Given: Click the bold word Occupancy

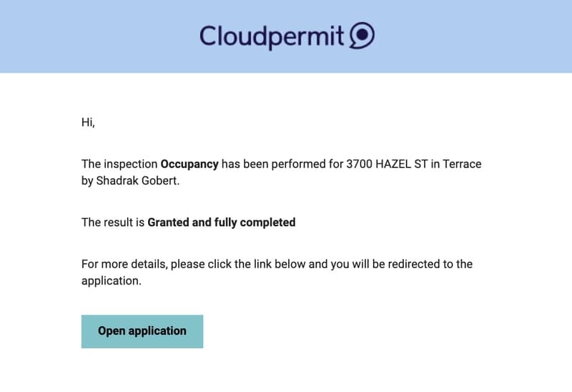Looking at the screenshot, I should pos(189,164).
